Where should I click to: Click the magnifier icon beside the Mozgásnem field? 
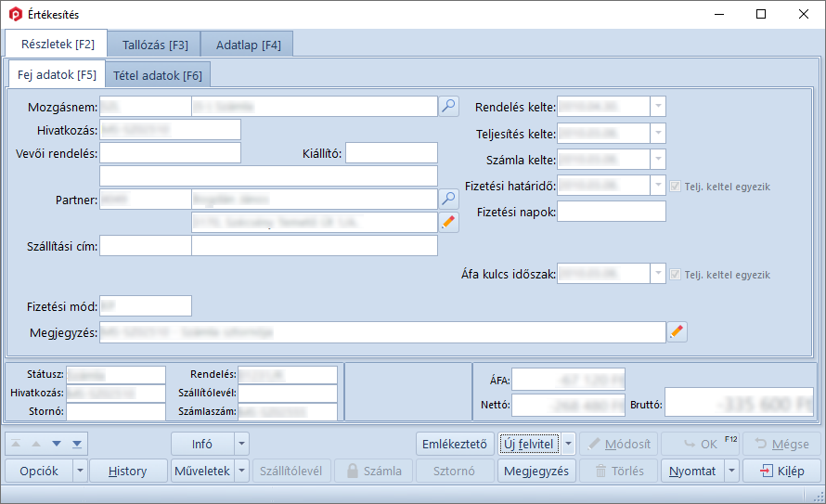click(x=449, y=106)
